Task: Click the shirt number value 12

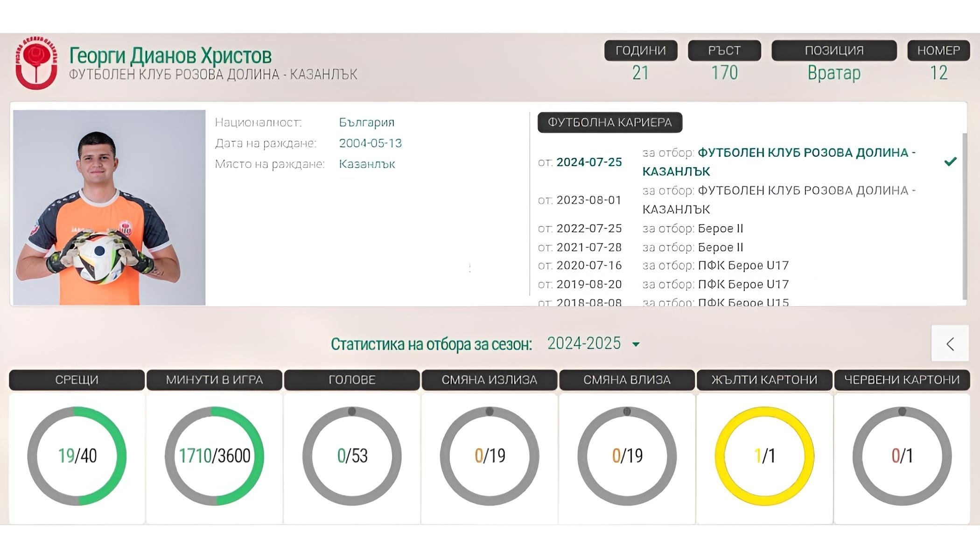Action: click(938, 73)
